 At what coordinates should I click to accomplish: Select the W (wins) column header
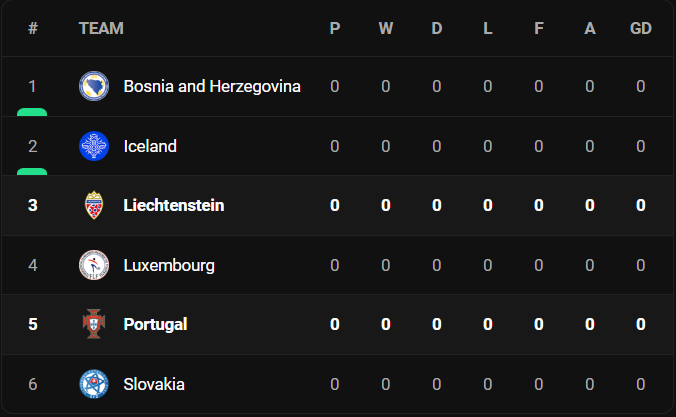tap(386, 28)
